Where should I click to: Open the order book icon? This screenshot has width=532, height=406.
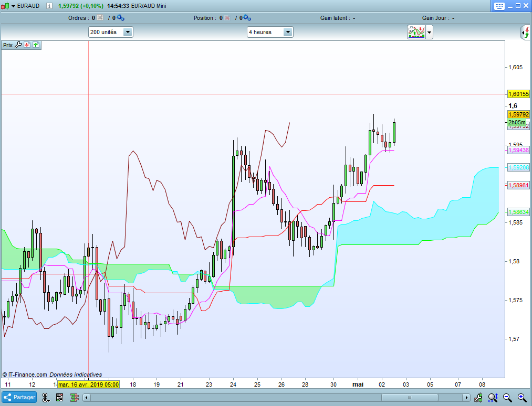[75, 397]
